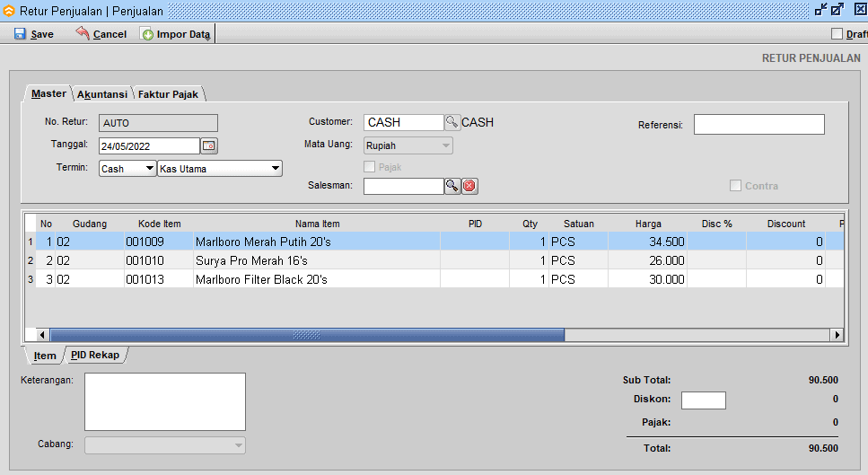Click Kode Item cell 001010
This screenshot has height=475, width=868.
159,260
